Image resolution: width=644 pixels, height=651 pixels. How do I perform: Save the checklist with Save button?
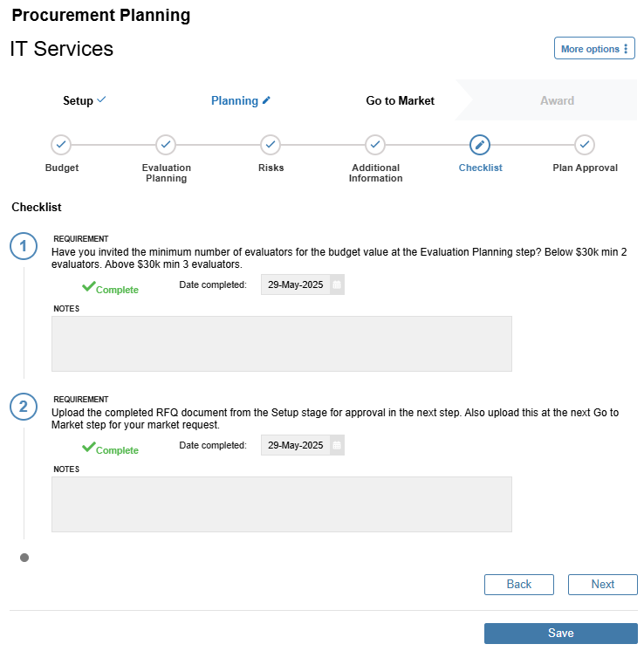560,634
